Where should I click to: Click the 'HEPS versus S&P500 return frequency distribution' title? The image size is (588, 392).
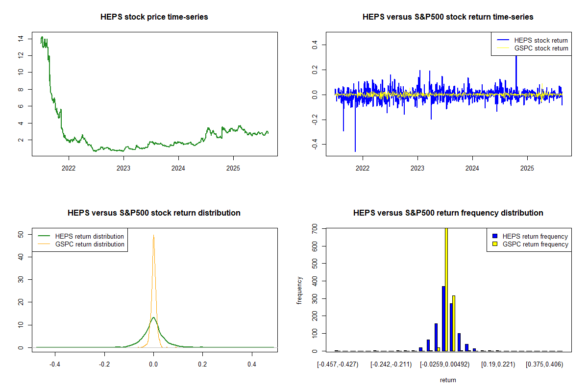coord(448,213)
